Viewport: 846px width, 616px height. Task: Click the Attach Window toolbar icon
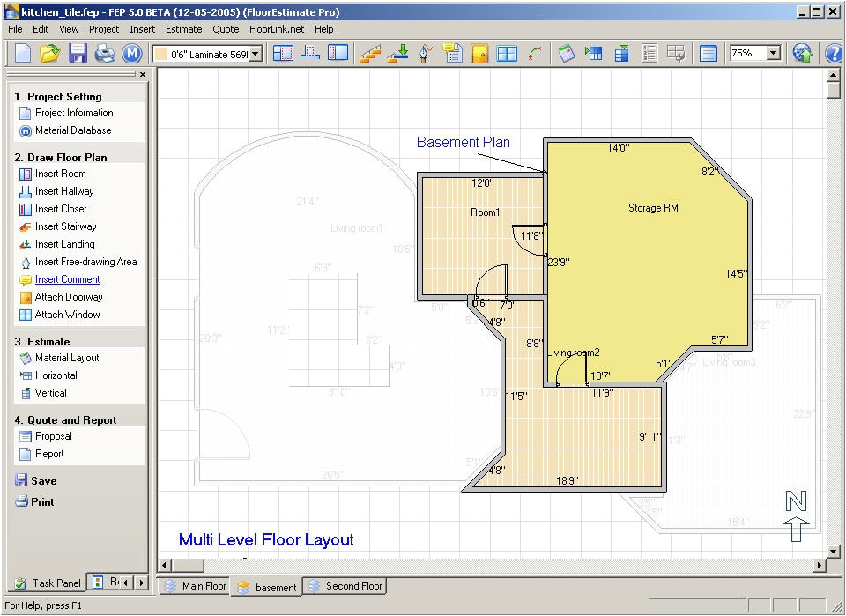pyautogui.click(x=505, y=54)
